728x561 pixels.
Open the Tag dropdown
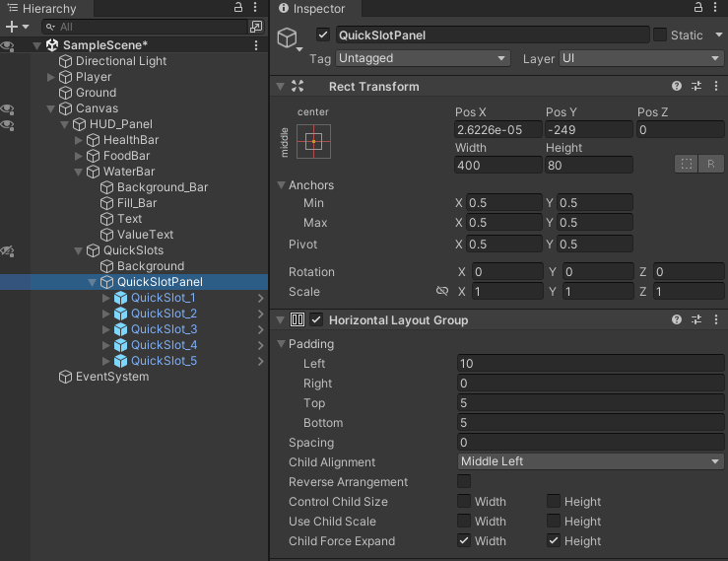pyautogui.click(x=423, y=58)
